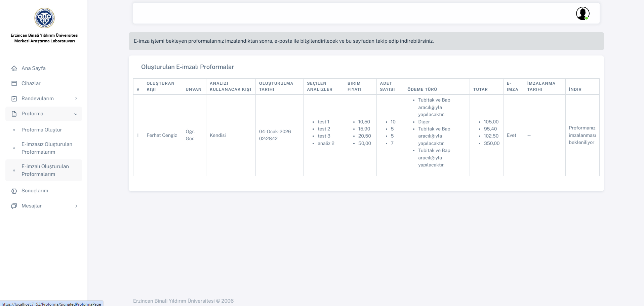This screenshot has height=306, width=644.
Task: Click the Sonuçlarım results icon
Action: [14, 191]
